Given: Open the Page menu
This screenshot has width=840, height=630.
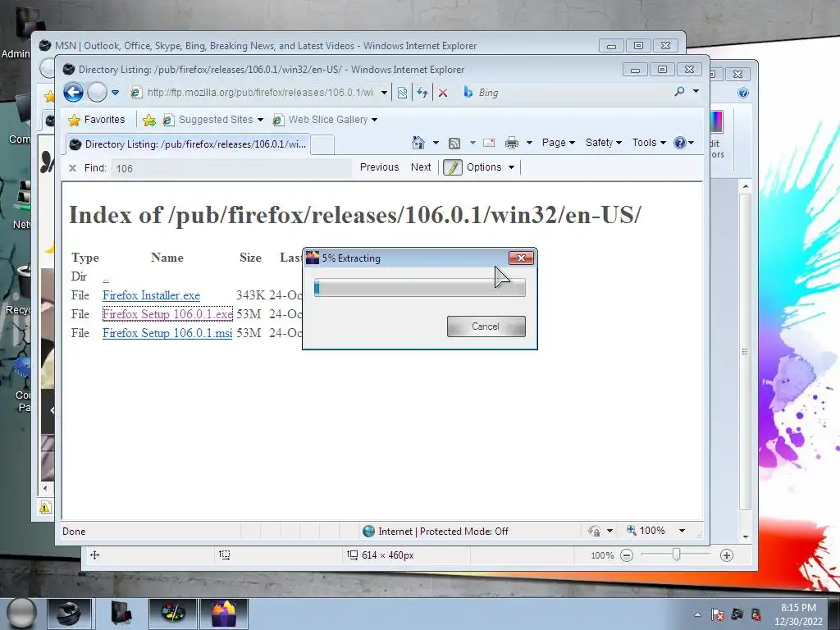Looking at the screenshot, I should point(558,143).
